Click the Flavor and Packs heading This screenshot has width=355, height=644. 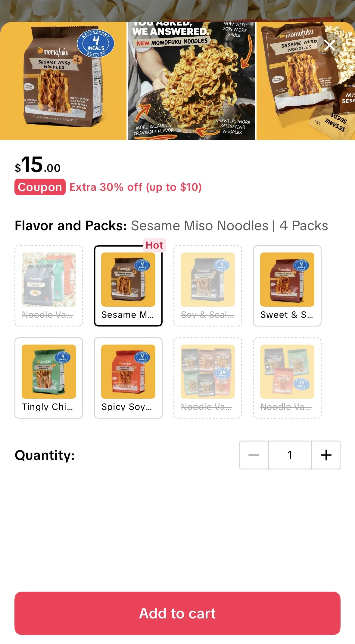click(x=70, y=226)
